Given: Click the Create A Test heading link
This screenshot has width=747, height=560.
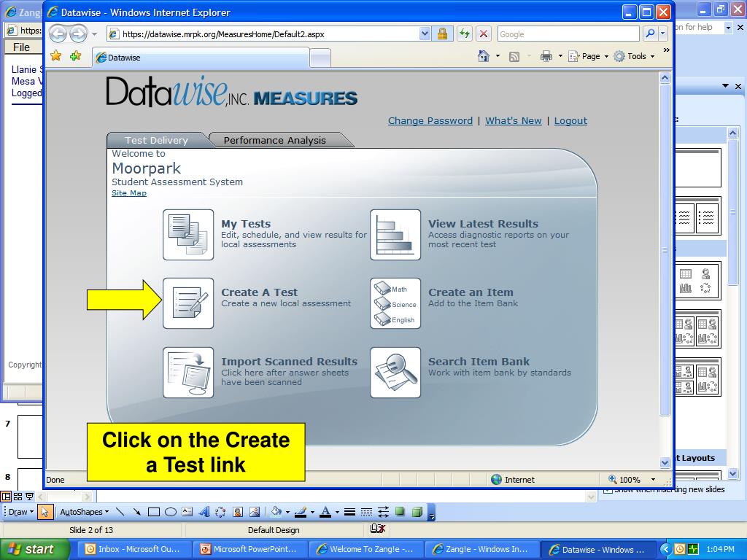Looking at the screenshot, I should (x=259, y=292).
